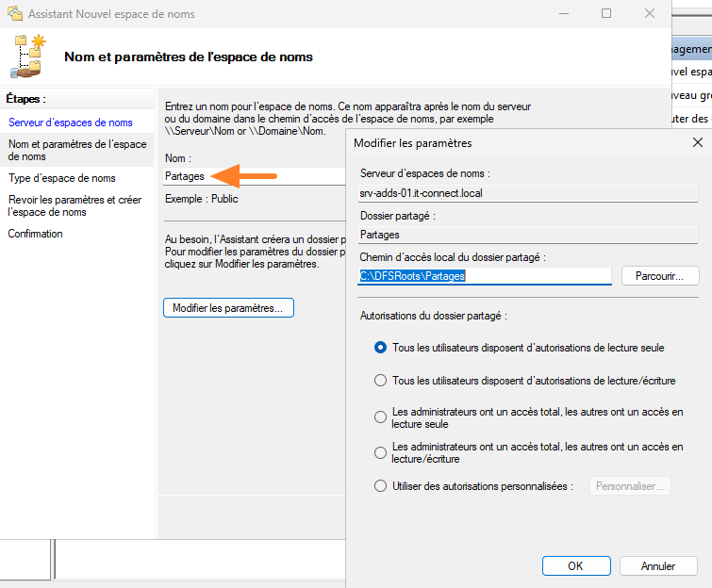Screen dimensions: 712x588
Task: Click the local path field C:\DFSRoots\Partages
Action: pyautogui.click(x=486, y=276)
